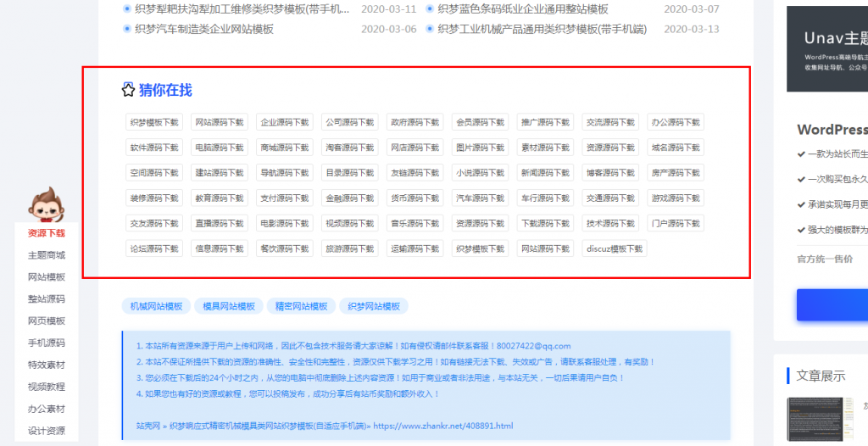Viewport: 868px width, 446px height.
Task: Click the 企业源码下载 tag
Action: coord(285,122)
